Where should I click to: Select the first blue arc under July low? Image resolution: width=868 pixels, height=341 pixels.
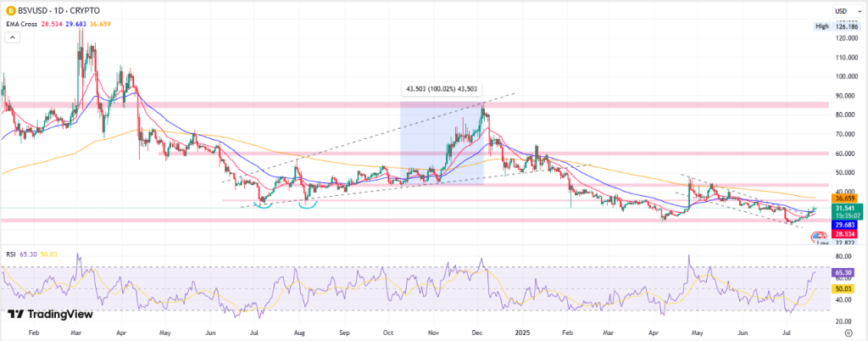click(x=263, y=205)
